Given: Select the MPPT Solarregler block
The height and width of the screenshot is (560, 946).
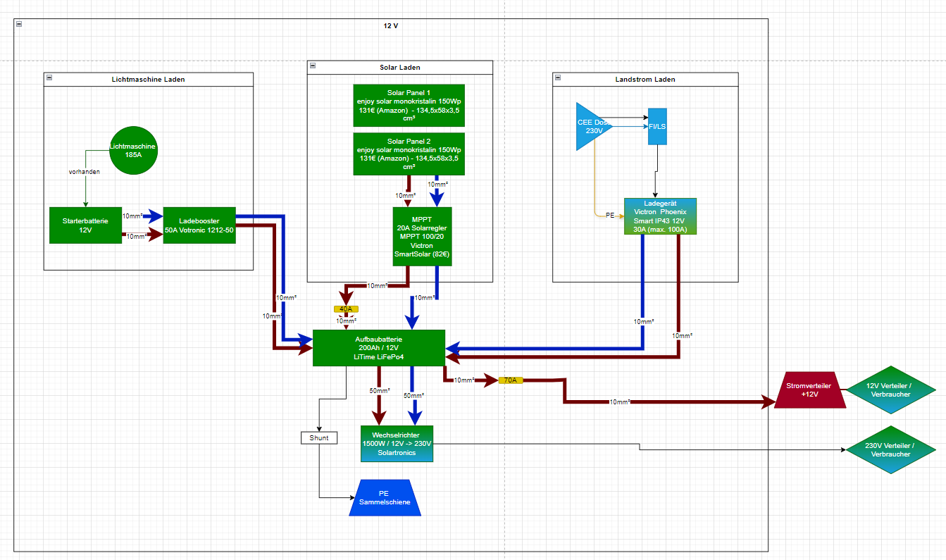Looking at the screenshot, I should (422, 236).
